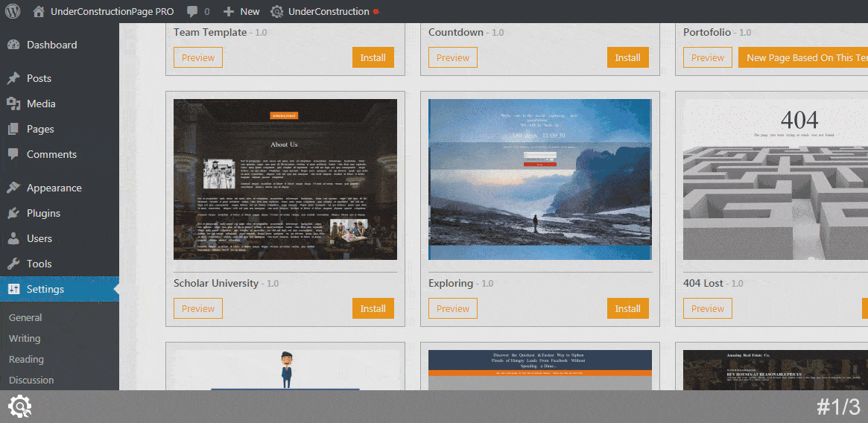Click the Plugins plug icon
The width and height of the screenshot is (868, 423).
click(x=13, y=213)
